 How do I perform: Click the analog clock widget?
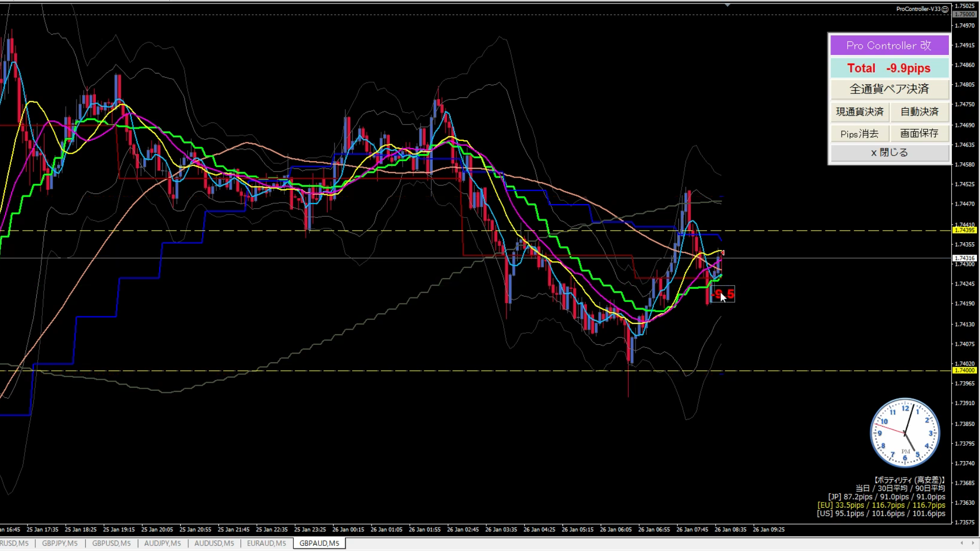(x=905, y=433)
